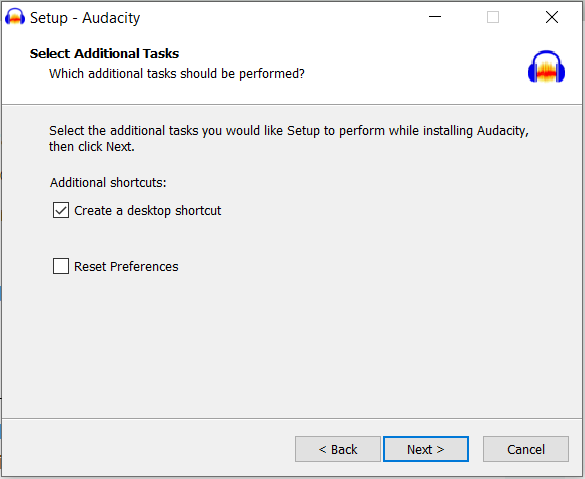
Task: Click the 'Reset Preferences' label text
Action: pos(126,266)
